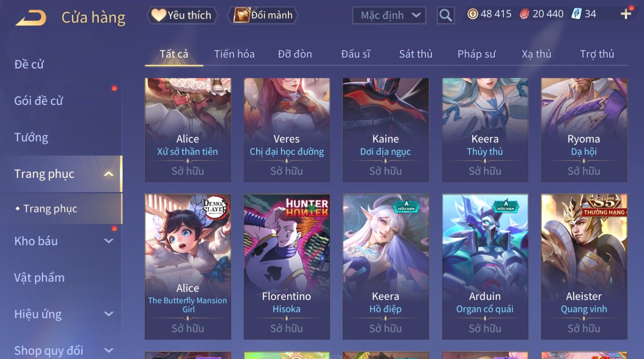This screenshot has width=644, height=359.
Task: Open the Aleister Quang vinh skin card
Action: tap(584, 267)
